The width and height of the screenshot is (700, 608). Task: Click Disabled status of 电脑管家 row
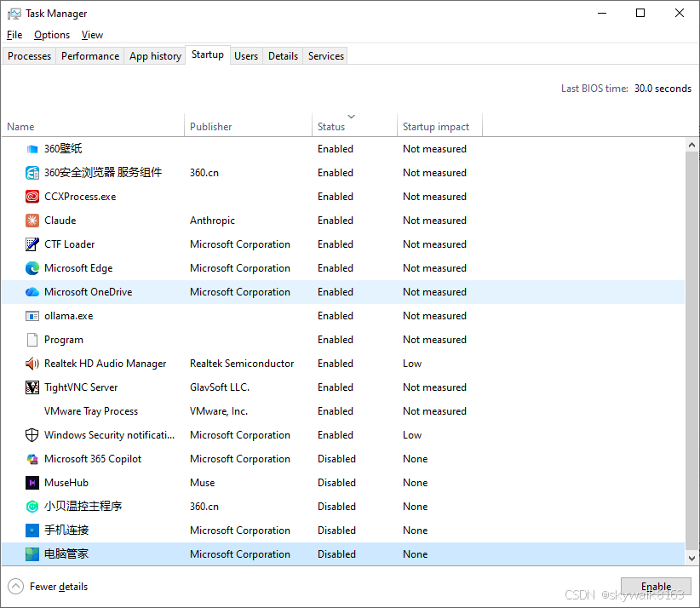click(336, 554)
